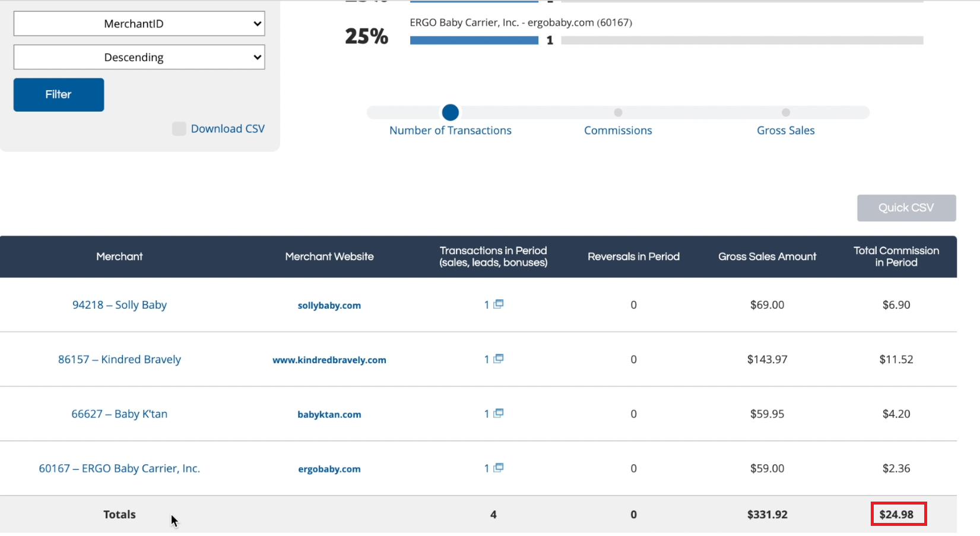Select the Number of Transactions chart view
The image size is (980, 536).
(450, 131)
